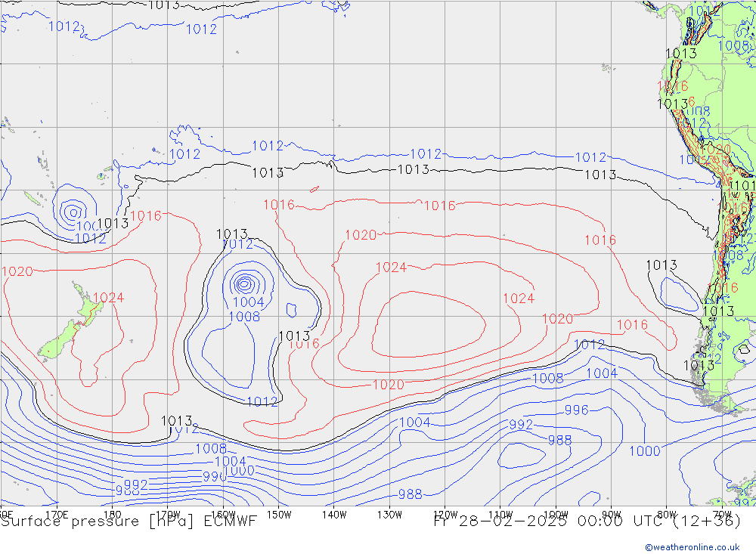Image resolution: width=756 pixels, height=554 pixels.
Task: Click the 'Fr 28-02-2025 00:00 UTC (12+36)' timestamp
Action: pyautogui.click(x=587, y=522)
